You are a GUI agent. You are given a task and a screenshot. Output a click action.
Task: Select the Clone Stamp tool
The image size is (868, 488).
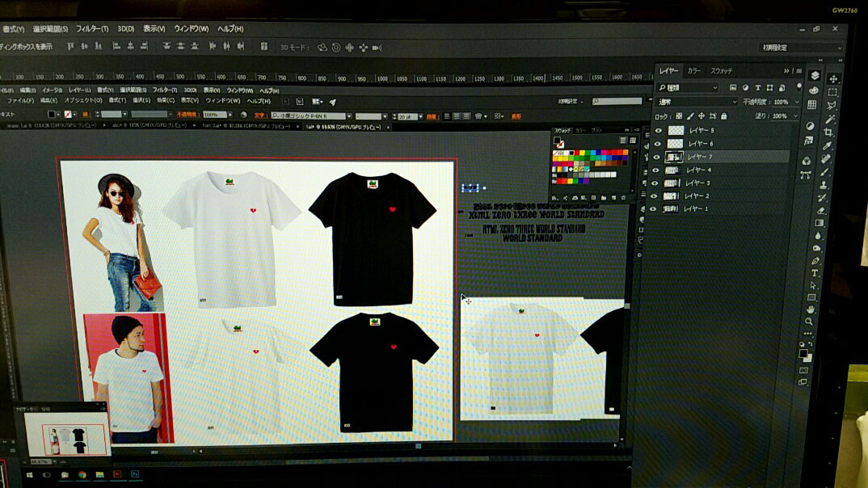click(824, 185)
